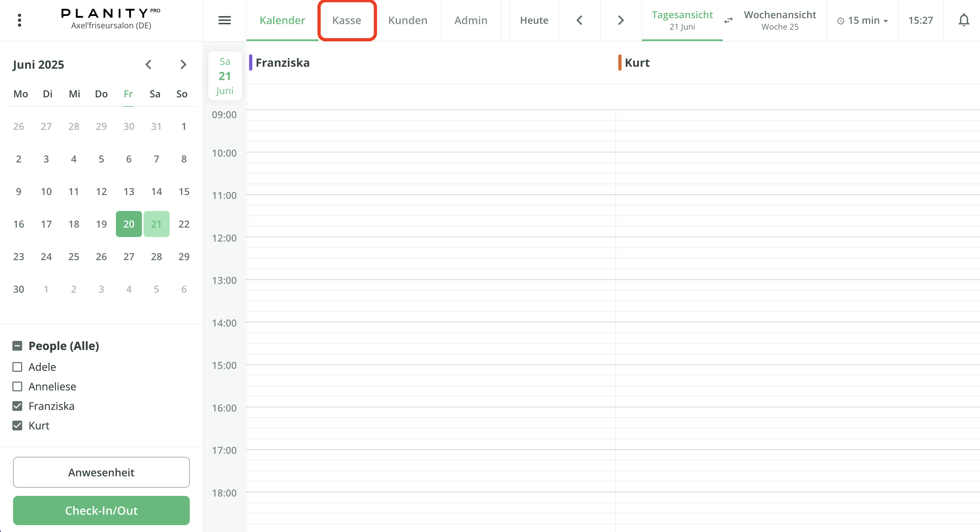Click the swap arrows between day and week view

coord(728,21)
